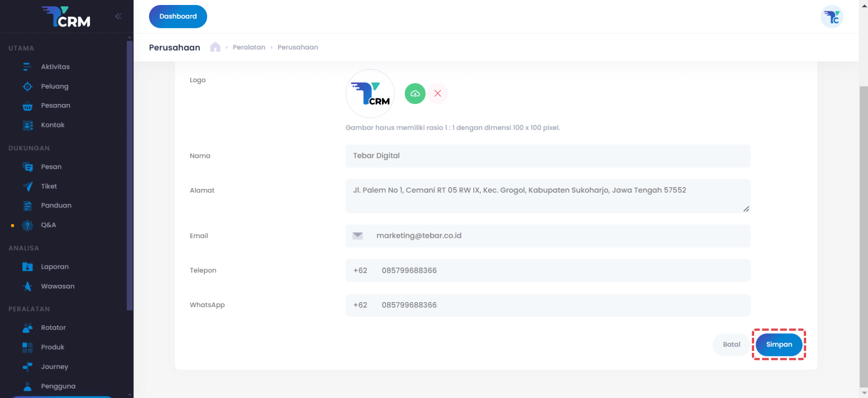Click the Dashboard button

pos(178,16)
